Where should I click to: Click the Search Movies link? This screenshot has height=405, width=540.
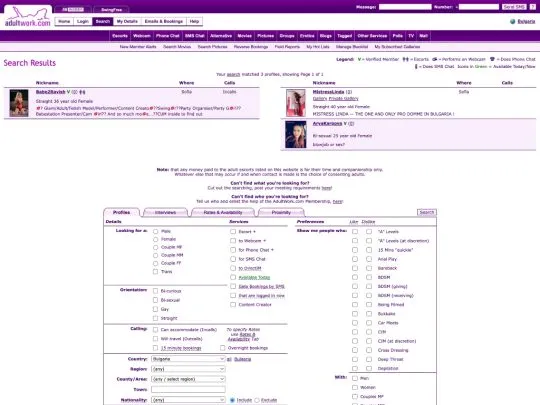177,47
